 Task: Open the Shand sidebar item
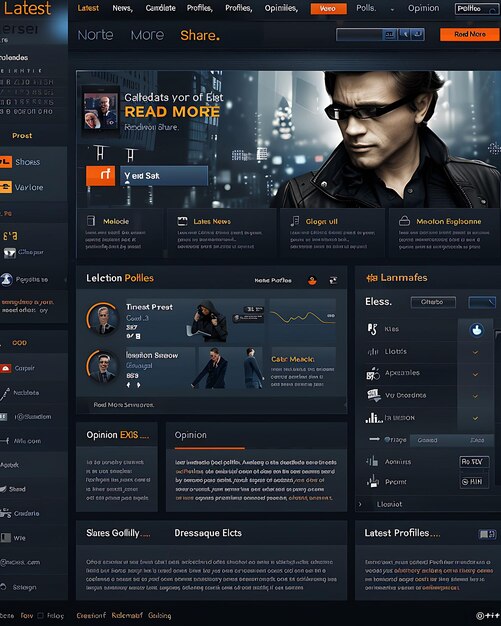click(x=17, y=489)
